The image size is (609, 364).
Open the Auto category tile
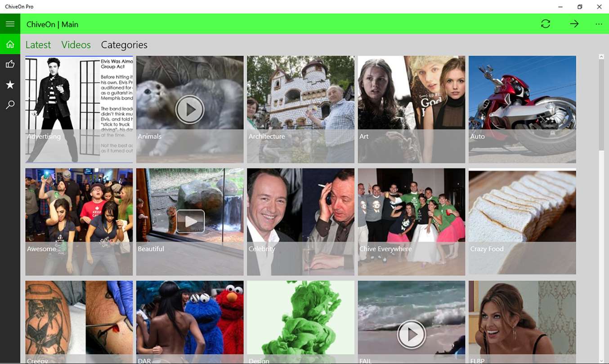click(x=522, y=109)
